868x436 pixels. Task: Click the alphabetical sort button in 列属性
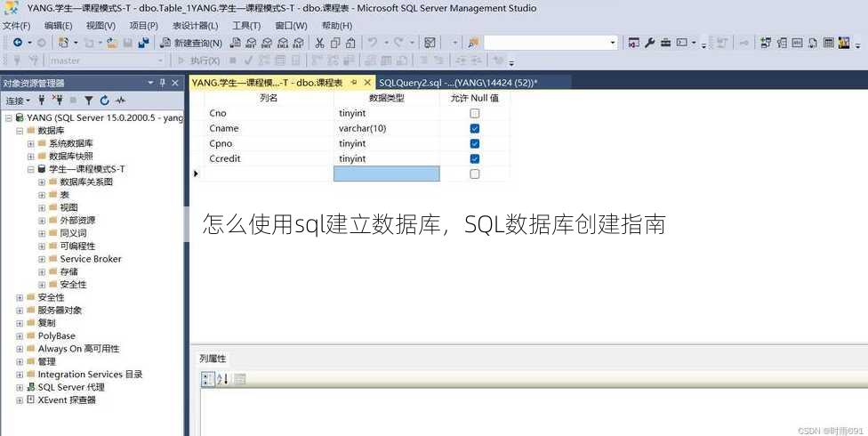point(222,379)
